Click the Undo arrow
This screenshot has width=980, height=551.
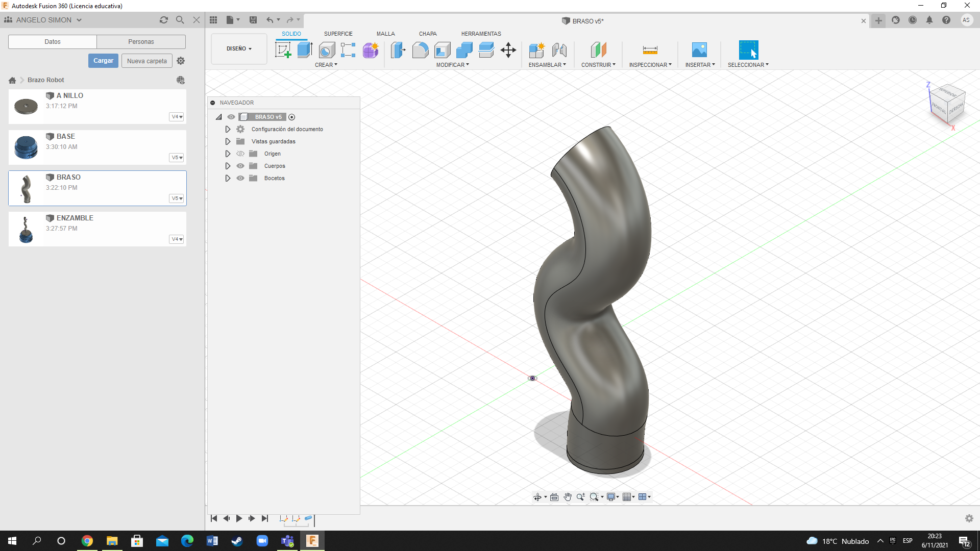pos(269,20)
